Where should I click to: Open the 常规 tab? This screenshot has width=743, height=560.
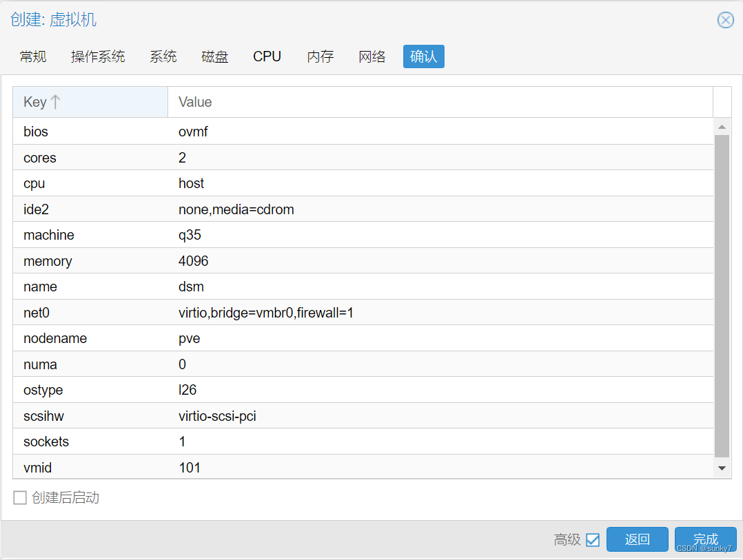[33, 56]
